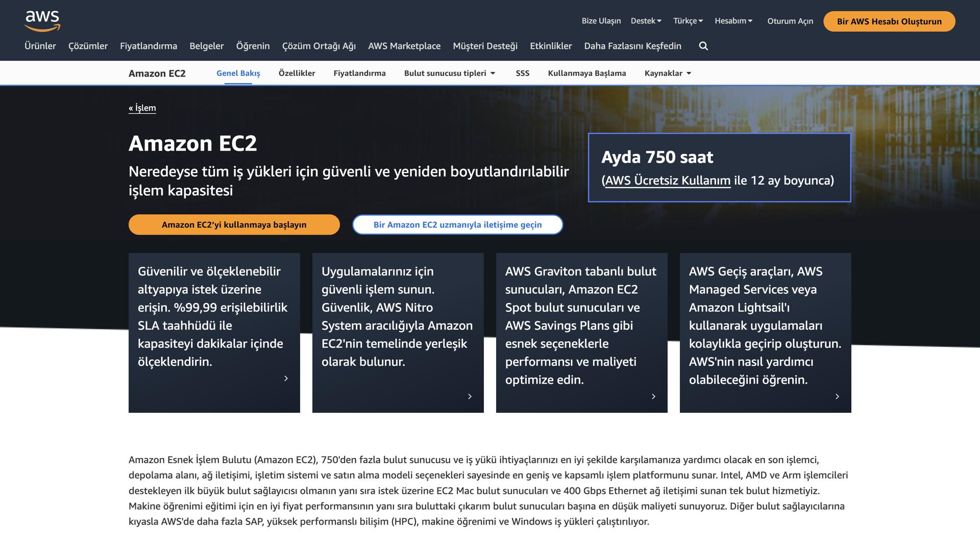980x551 pixels.
Task: Open the search magnifier icon
Action: point(703,46)
